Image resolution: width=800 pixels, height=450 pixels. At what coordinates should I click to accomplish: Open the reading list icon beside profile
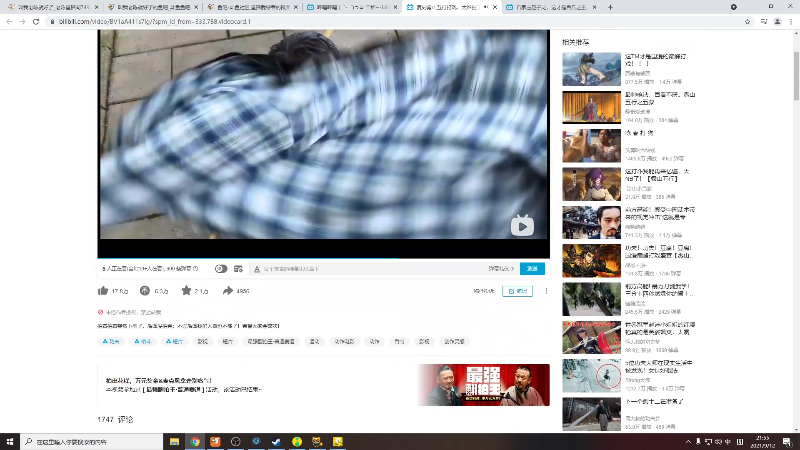[764, 21]
